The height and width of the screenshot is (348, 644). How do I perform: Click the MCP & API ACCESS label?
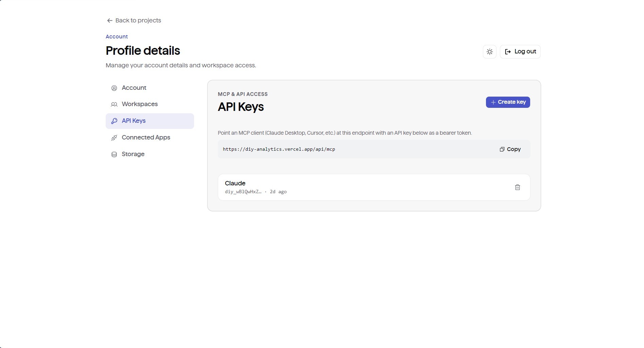click(x=243, y=94)
